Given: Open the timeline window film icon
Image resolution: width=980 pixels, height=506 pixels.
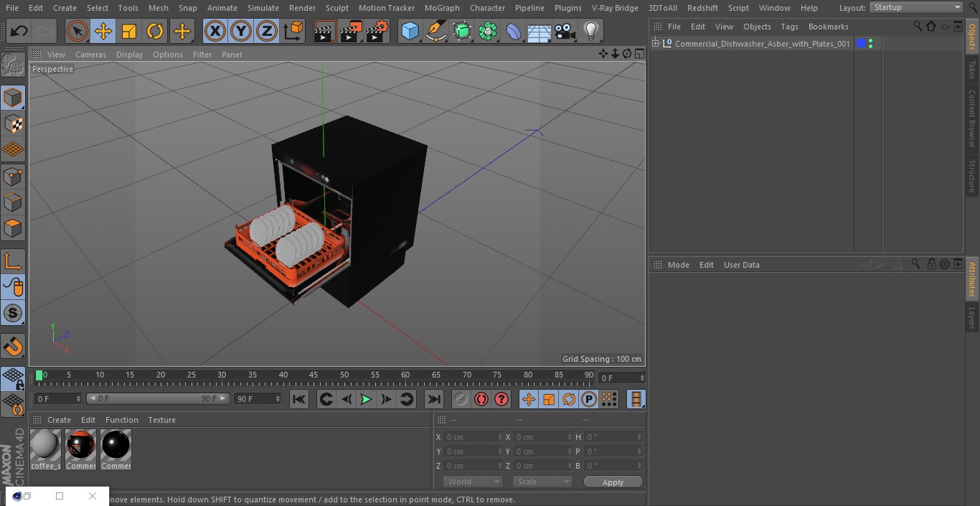Looking at the screenshot, I should [636, 399].
